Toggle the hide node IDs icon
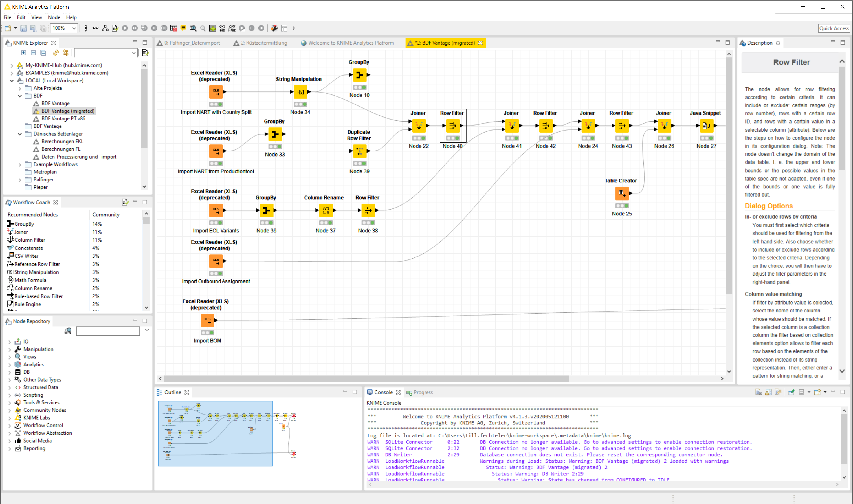853x504 pixels. (x=223, y=28)
